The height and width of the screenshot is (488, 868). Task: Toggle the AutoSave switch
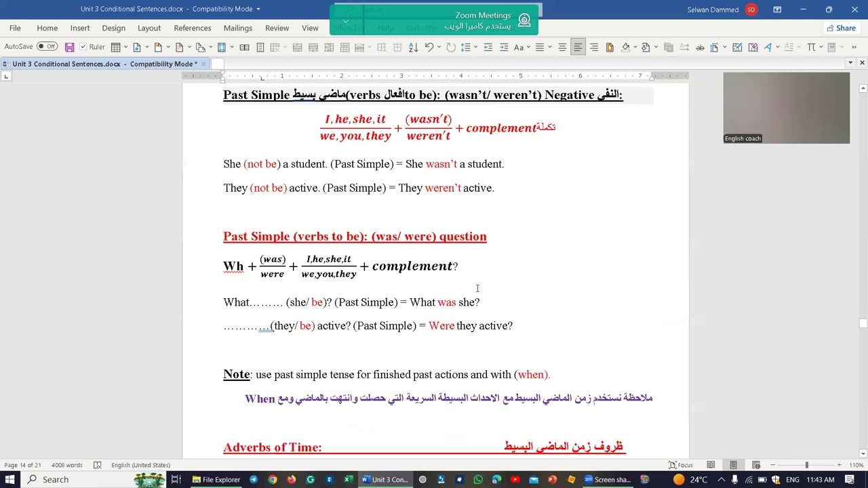pyautogui.click(x=47, y=47)
